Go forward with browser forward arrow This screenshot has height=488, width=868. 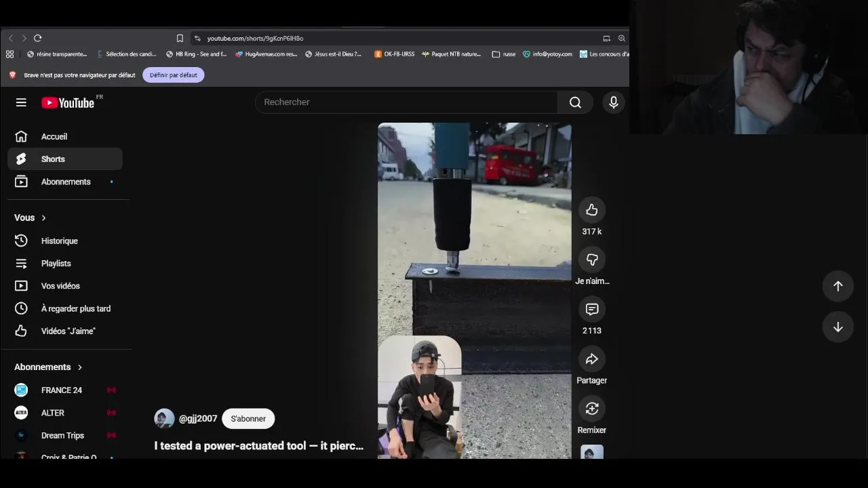[24, 38]
